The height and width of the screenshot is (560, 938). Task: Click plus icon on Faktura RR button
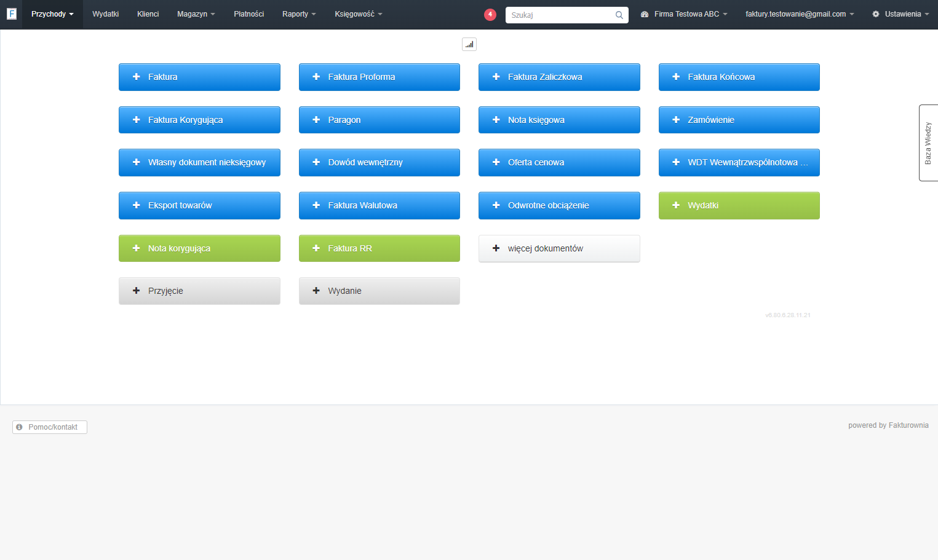point(316,248)
